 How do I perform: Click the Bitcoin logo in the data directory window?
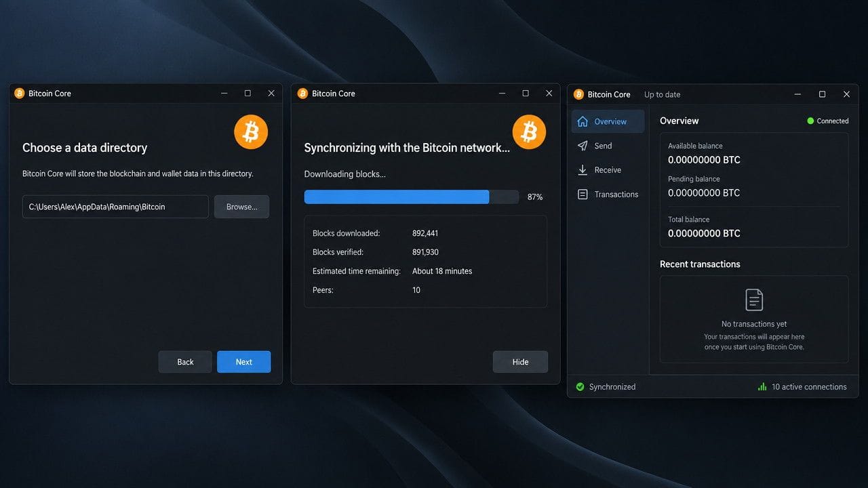coord(251,131)
